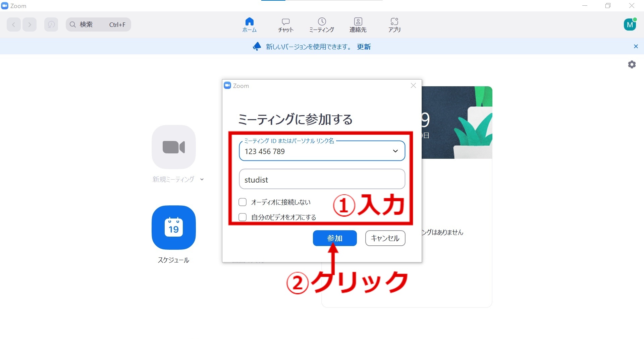Image resolution: width=644 pixels, height=339 pixels.
Task: Open the Contacts tab
Action: pos(358,25)
